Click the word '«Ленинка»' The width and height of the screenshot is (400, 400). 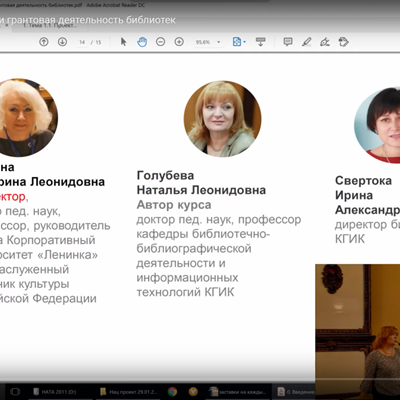(x=68, y=255)
